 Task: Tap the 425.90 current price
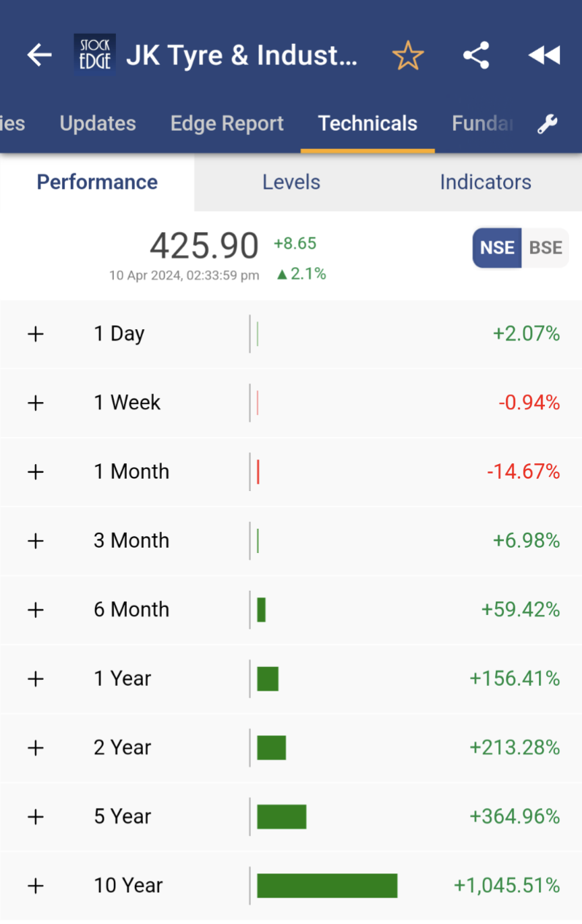(x=204, y=246)
